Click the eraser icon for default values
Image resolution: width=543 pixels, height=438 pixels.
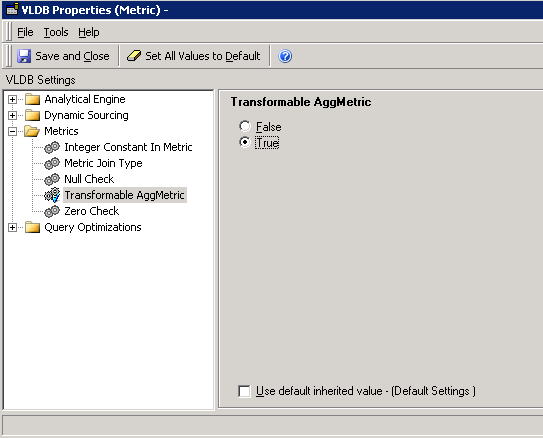[x=134, y=56]
